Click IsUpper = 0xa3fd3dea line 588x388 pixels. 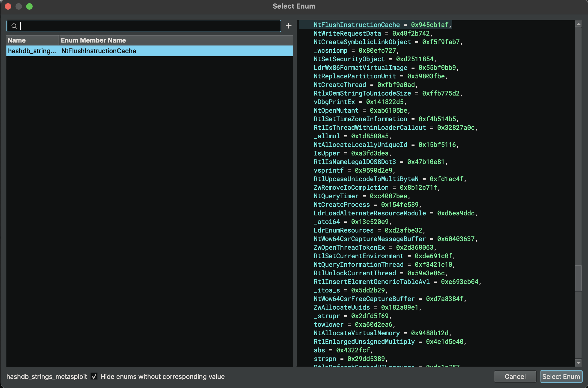(353, 153)
